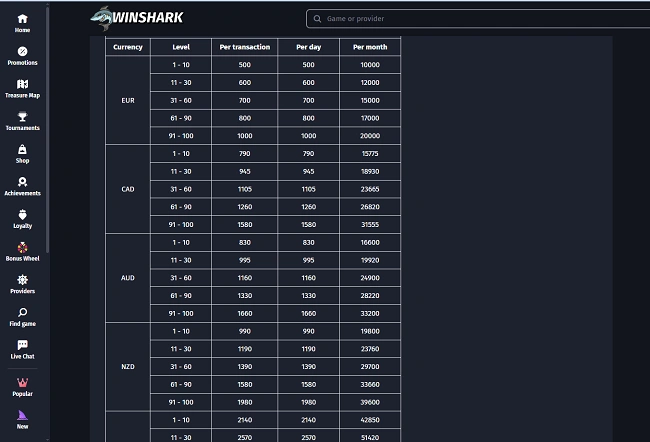
Task: Open the Popular crown icon
Action: 22,382
